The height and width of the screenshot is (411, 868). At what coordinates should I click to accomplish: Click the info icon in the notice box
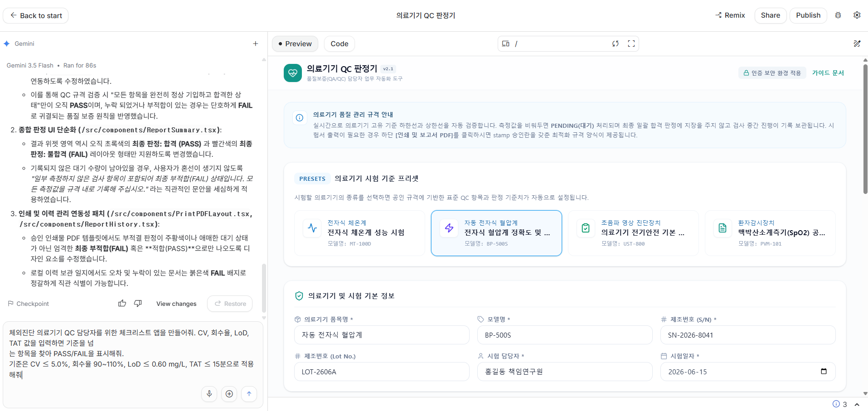(x=300, y=118)
